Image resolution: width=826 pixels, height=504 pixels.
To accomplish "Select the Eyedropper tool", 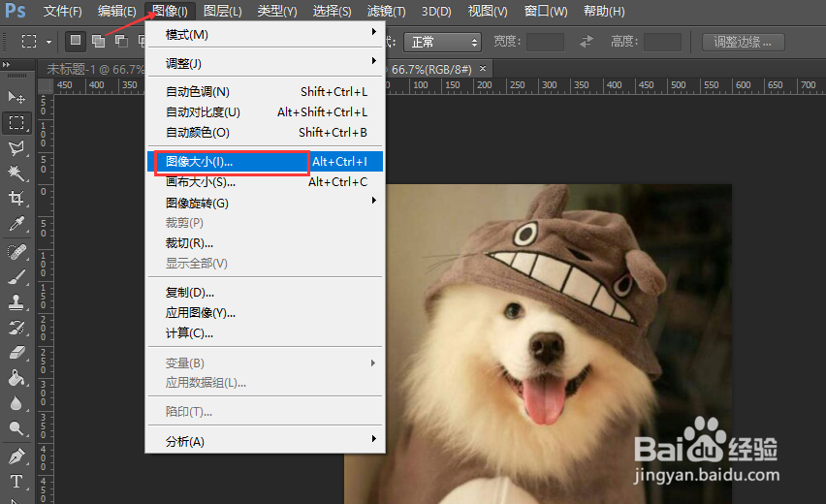I will tap(16, 224).
